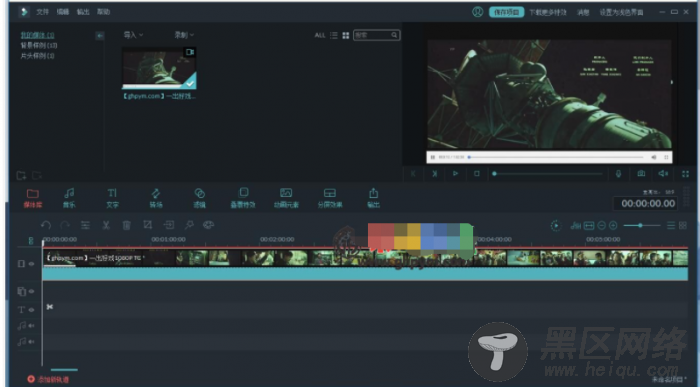The width and height of the screenshot is (700, 387).
Task: Select the scissors split tool in the timeline toolbar
Action: [106, 225]
